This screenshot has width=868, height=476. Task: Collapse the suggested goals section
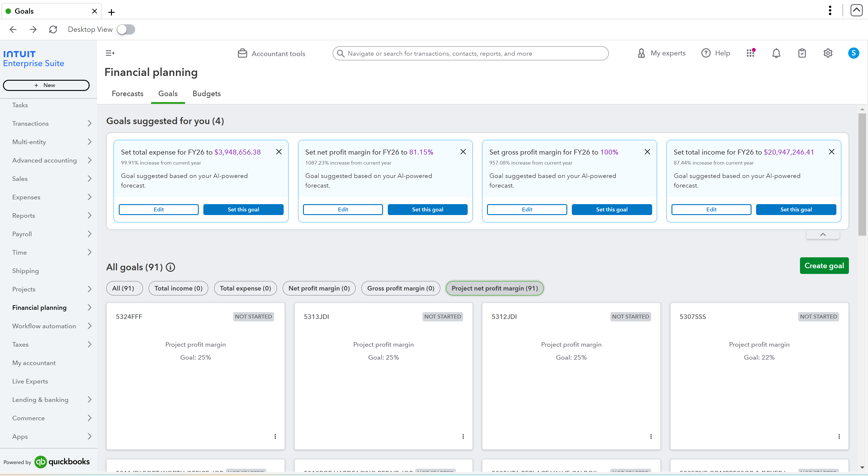pyautogui.click(x=823, y=235)
